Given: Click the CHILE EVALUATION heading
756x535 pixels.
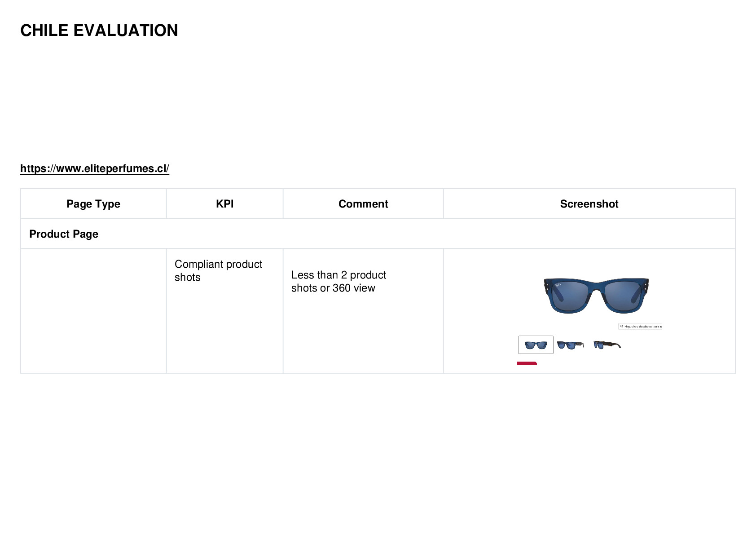Looking at the screenshot, I should (x=99, y=31).
